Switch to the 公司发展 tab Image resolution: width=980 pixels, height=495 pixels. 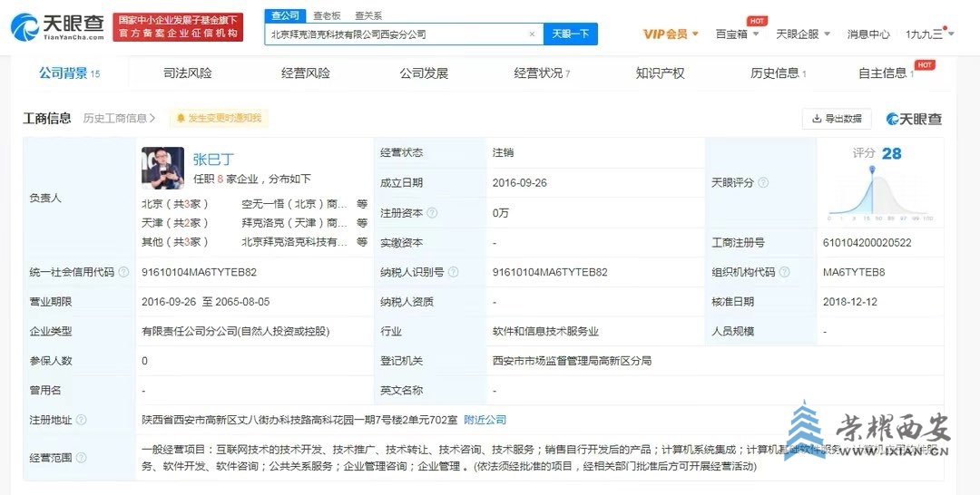[424, 73]
